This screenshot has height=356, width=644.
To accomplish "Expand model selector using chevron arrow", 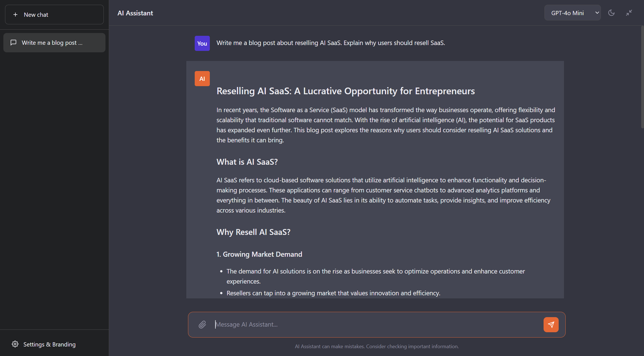I will pyautogui.click(x=597, y=13).
